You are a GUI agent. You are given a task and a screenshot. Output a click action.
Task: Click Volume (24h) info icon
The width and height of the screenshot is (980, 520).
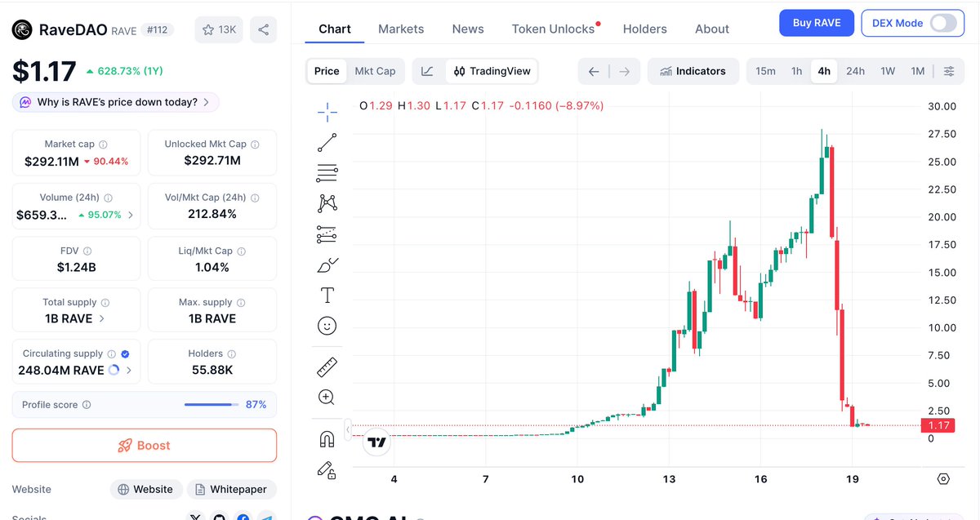pyautogui.click(x=109, y=198)
